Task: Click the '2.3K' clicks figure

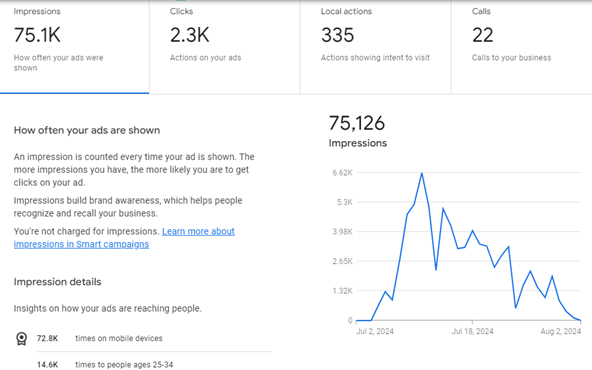Action: click(190, 35)
